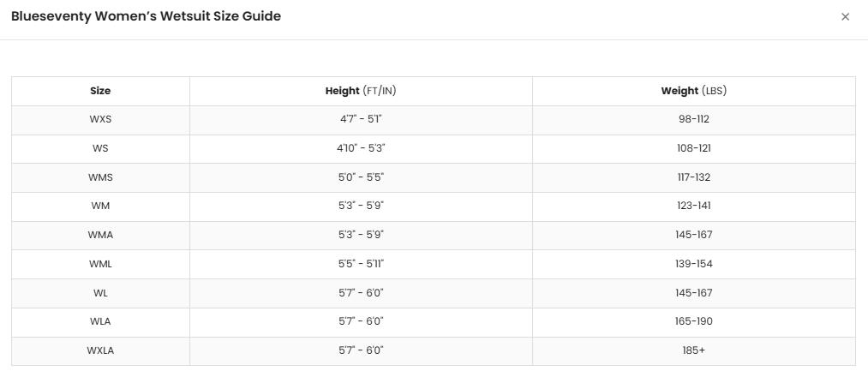Select the WXS size cell
The height and width of the screenshot is (383, 868).
point(100,120)
